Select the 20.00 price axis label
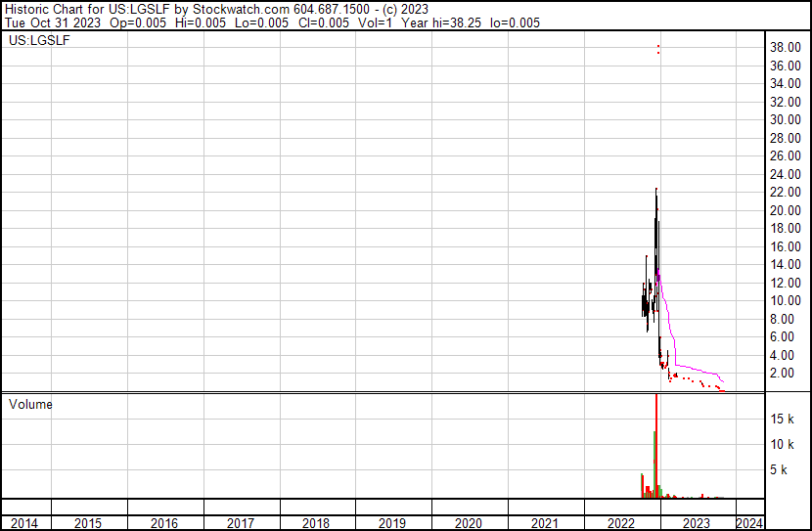 [x=787, y=210]
